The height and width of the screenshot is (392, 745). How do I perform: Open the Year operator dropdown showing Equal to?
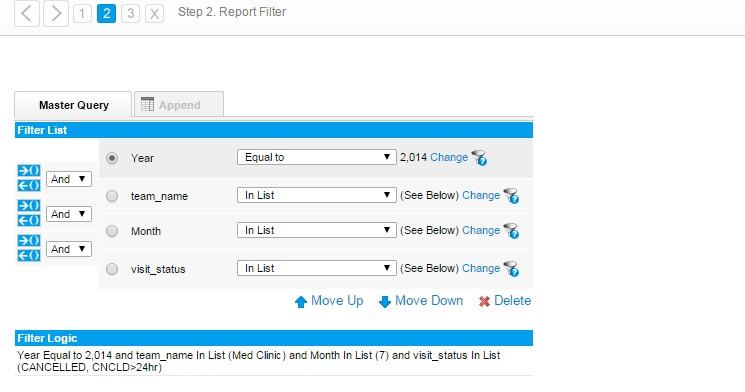316,157
